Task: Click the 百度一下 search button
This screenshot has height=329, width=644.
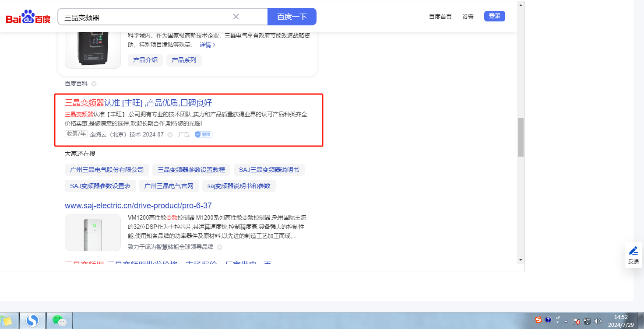Action: pyautogui.click(x=292, y=17)
